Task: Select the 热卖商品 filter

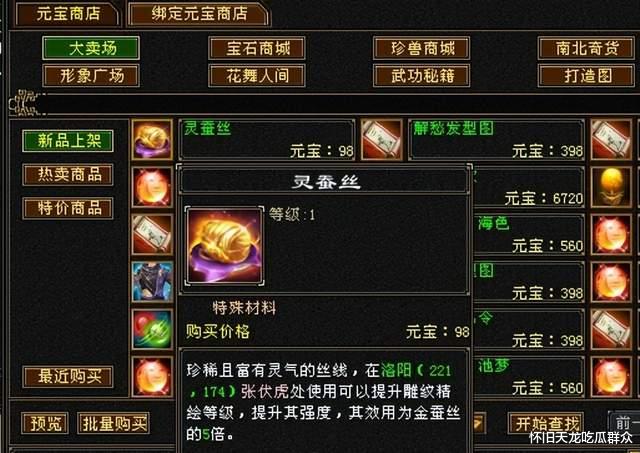Action: click(x=68, y=175)
